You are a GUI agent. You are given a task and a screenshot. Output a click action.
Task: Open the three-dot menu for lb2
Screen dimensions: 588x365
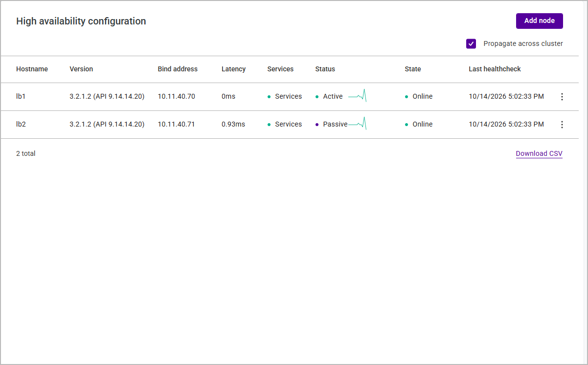pos(562,125)
